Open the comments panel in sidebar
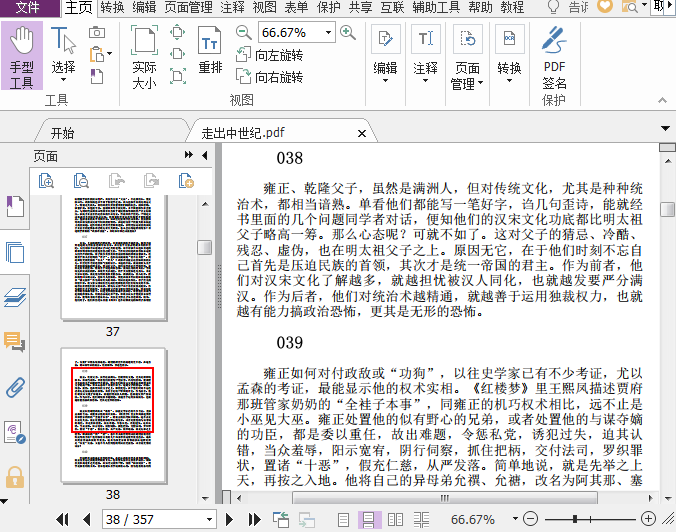The width and height of the screenshot is (676, 532). click(15, 342)
